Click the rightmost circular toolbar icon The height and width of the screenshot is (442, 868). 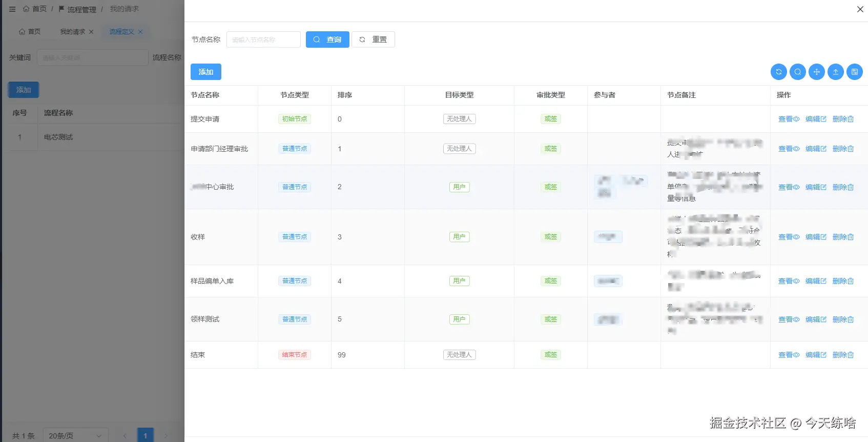(x=854, y=72)
